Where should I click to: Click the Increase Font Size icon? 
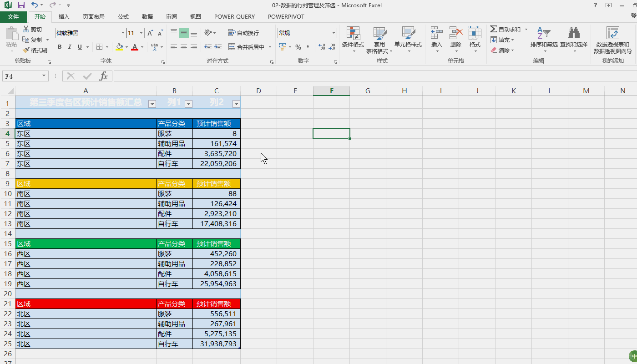(150, 33)
